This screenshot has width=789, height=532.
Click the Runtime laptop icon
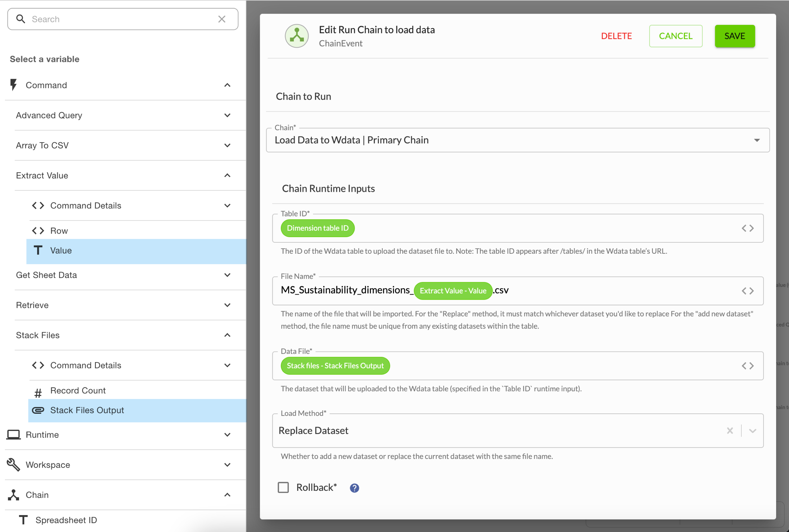pos(13,434)
